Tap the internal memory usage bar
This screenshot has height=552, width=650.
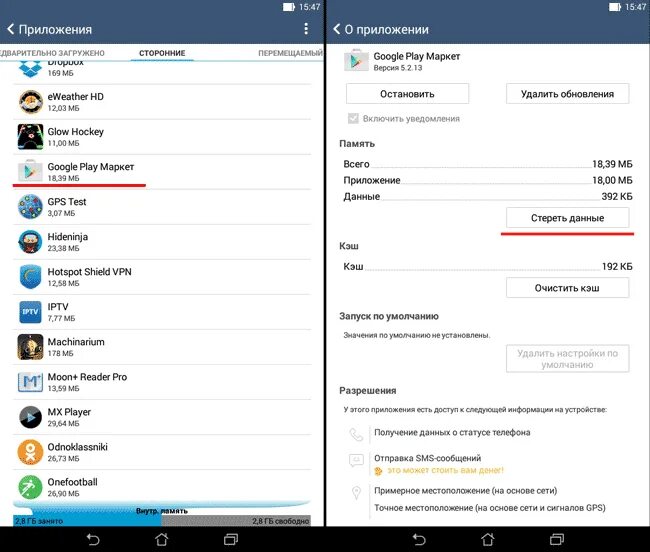[x=162, y=516]
